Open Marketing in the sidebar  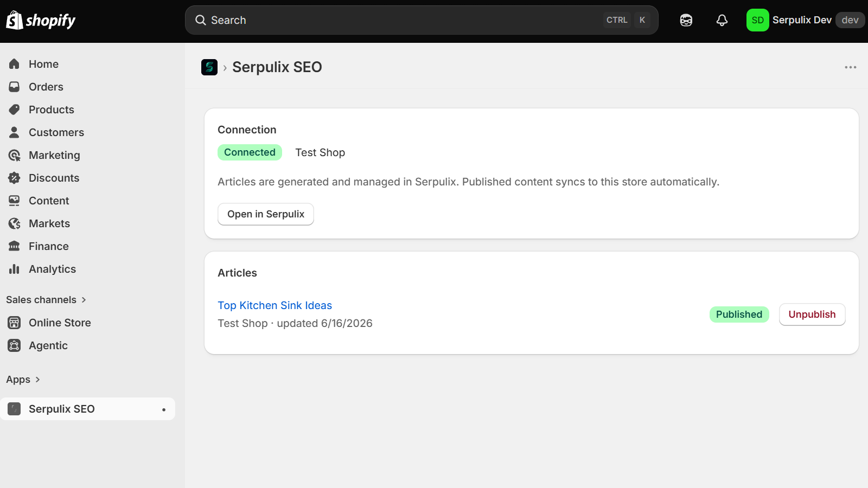[x=88, y=155]
